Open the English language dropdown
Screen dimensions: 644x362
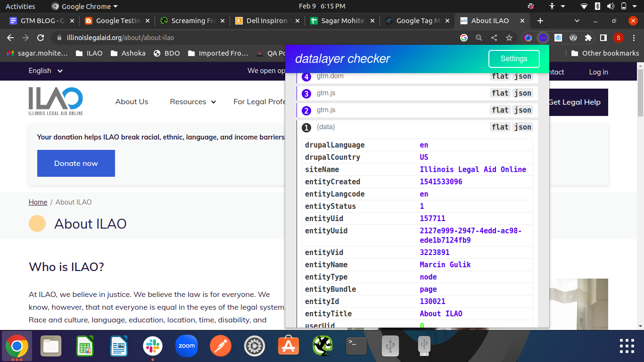46,71
